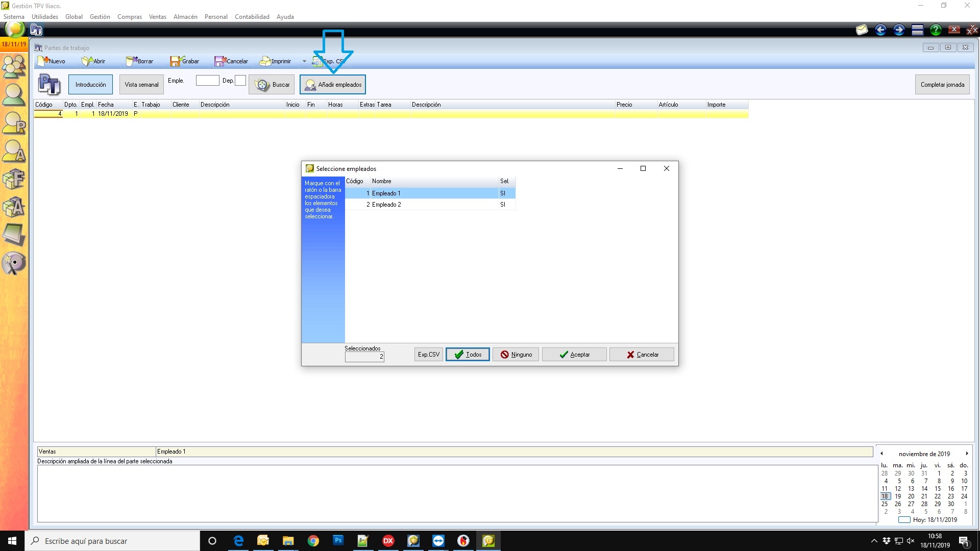The image size is (980, 551).
Task: Switch to Vista semanal view
Action: click(141, 85)
